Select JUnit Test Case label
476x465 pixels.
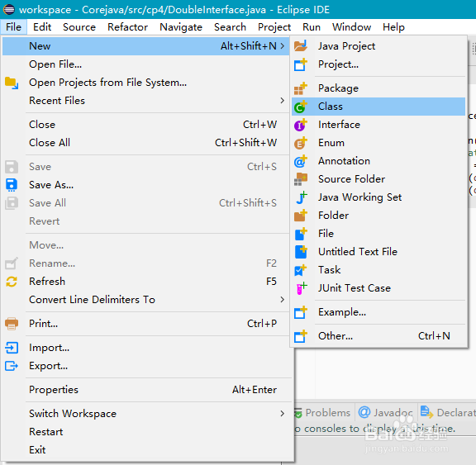[x=355, y=288]
